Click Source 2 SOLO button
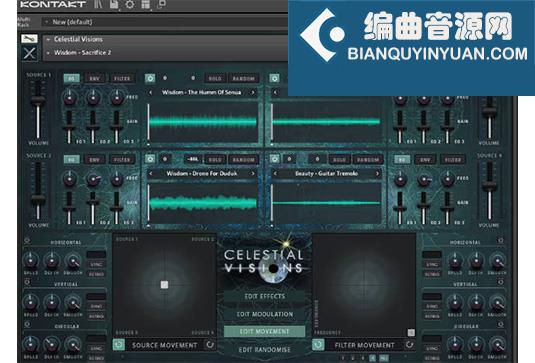Screen dimensions: 535x363 [x=215, y=160]
